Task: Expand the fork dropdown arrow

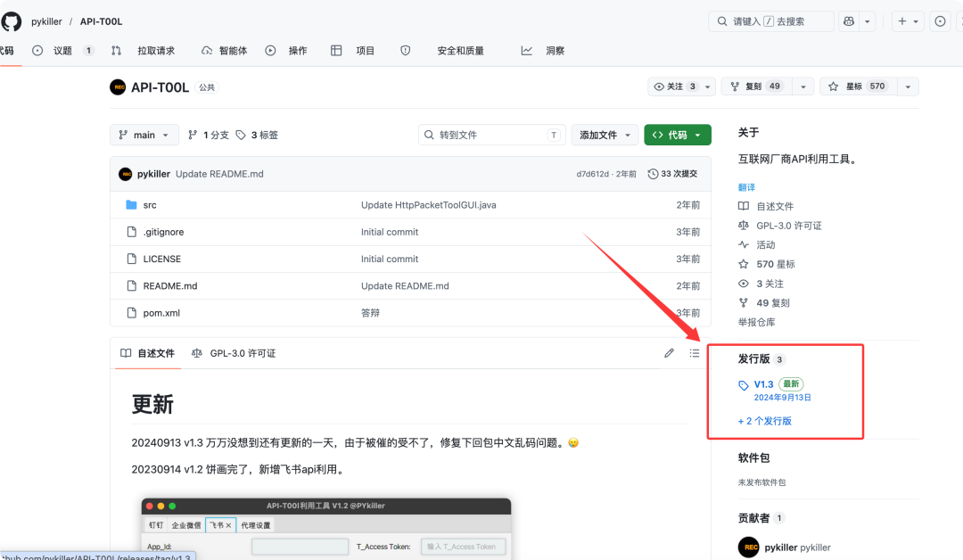Action: [803, 86]
